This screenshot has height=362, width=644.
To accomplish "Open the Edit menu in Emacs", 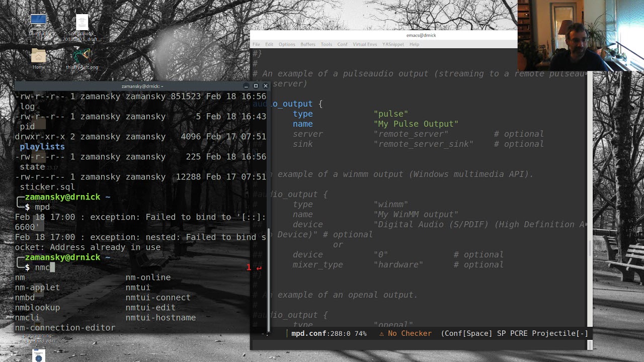I will click(269, 44).
